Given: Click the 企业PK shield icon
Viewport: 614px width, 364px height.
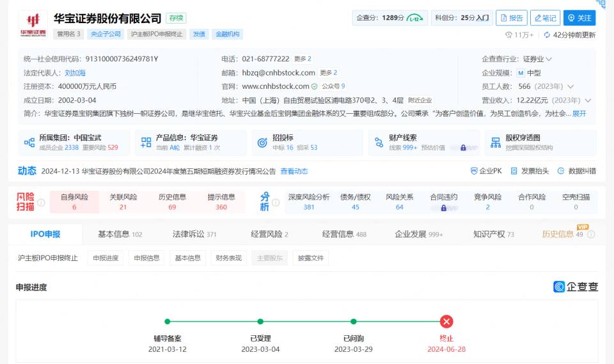Looking at the screenshot, I should click(x=474, y=171).
